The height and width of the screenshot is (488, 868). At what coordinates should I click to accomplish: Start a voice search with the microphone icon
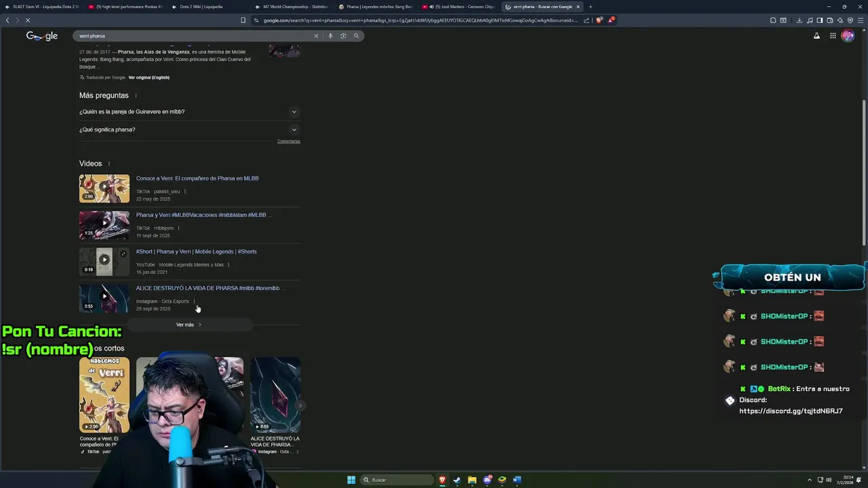(330, 36)
